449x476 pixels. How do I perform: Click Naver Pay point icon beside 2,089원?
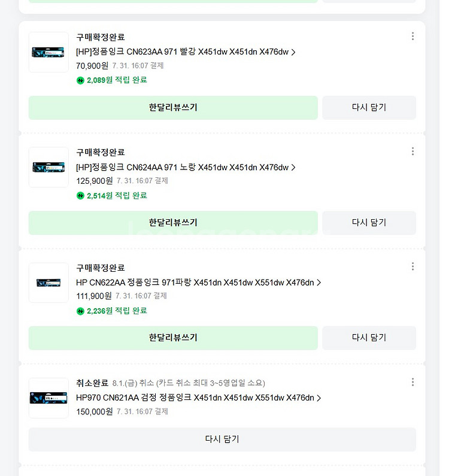click(x=80, y=80)
